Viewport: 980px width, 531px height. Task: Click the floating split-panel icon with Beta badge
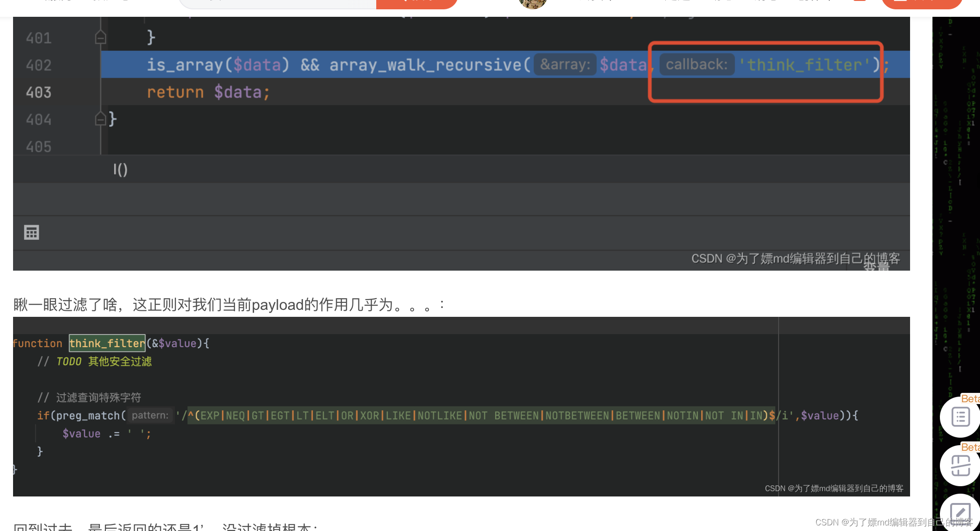tap(960, 466)
